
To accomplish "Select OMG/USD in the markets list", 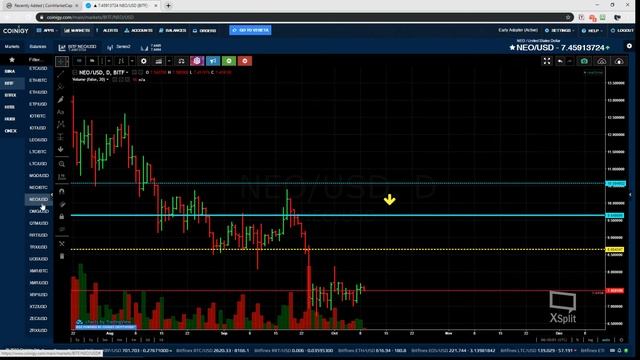I will coord(39,211).
